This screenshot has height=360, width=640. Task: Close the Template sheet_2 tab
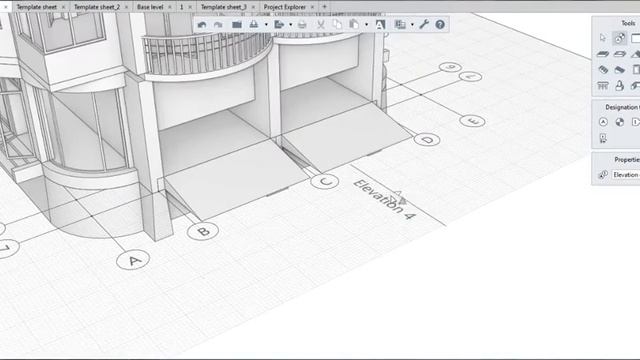pos(126,7)
